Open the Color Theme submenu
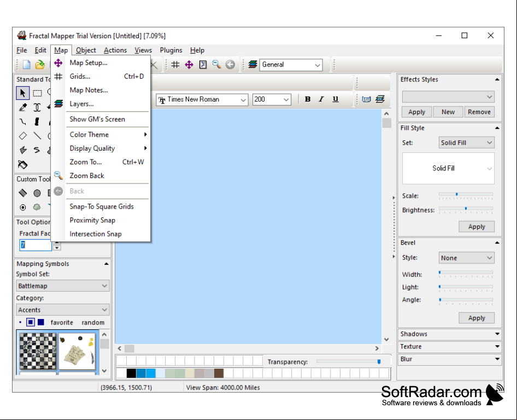 [x=102, y=135]
